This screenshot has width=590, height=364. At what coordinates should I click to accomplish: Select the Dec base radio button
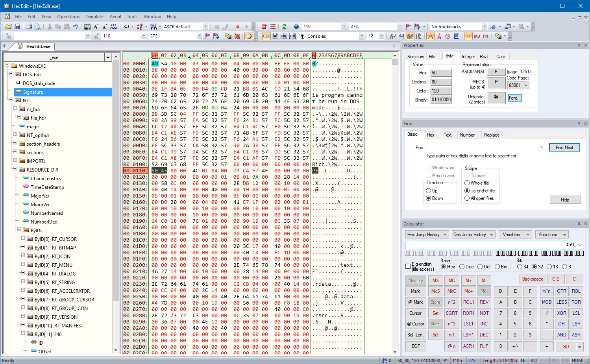pos(462,267)
